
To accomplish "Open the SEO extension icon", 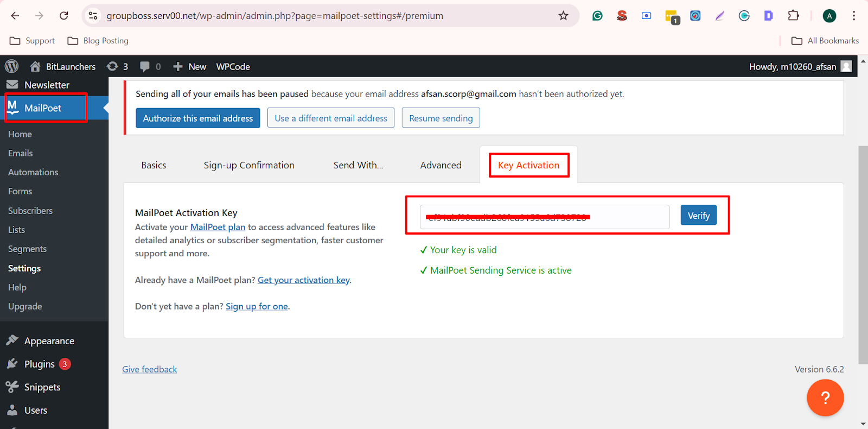I will tap(622, 16).
